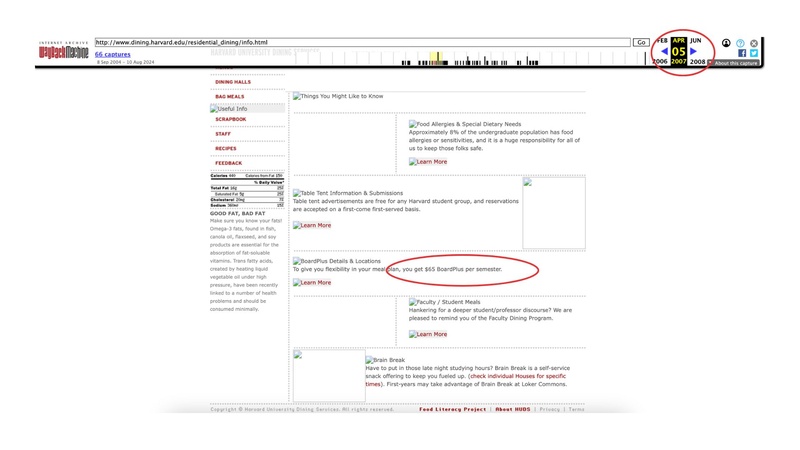Open the Wayback help question mark icon
Image resolution: width=800 pixels, height=450 pixels.
tap(740, 43)
